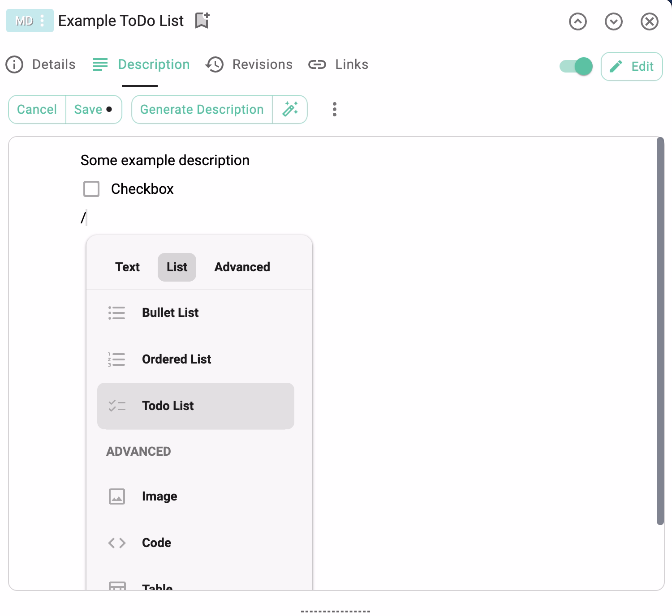Click the Image icon in slash menu

tap(117, 496)
